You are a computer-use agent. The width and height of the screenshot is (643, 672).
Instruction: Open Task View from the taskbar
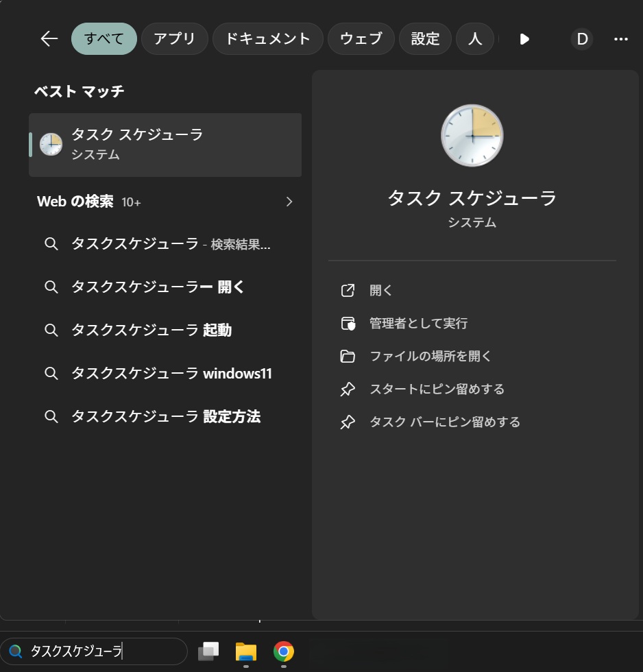pos(208,651)
